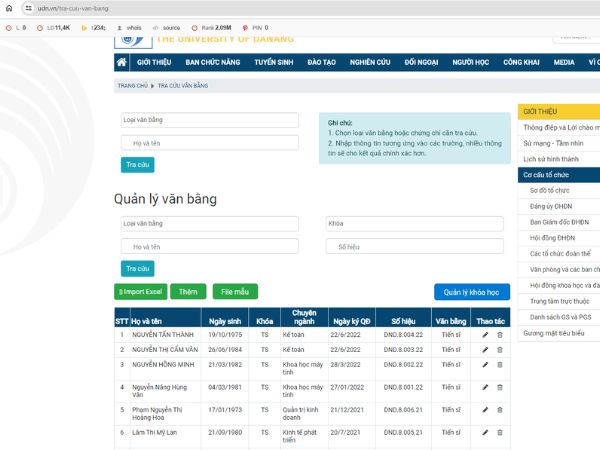Edit the Lâm Thị Mỹ Lan record
The height and width of the screenshot is (450, 600).
click(x=485, y=432)
